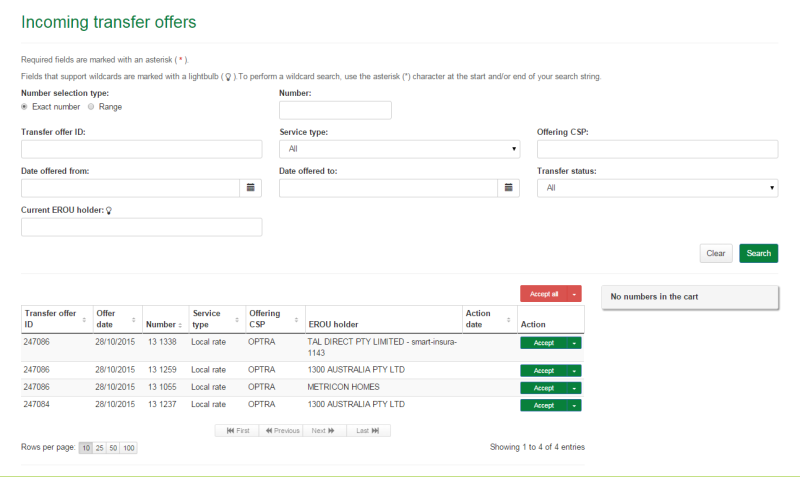Expand the Accept all dropdown arrow
800x477 pixels.
point(574,294)
